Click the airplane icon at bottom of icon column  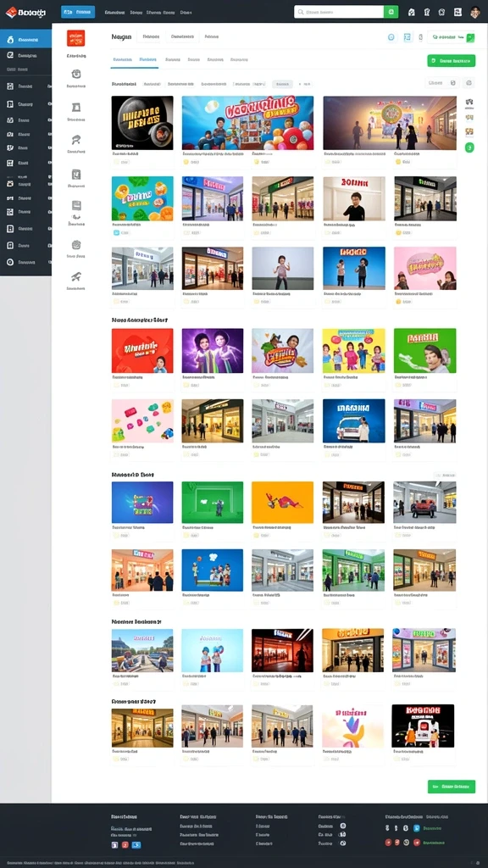76,276
